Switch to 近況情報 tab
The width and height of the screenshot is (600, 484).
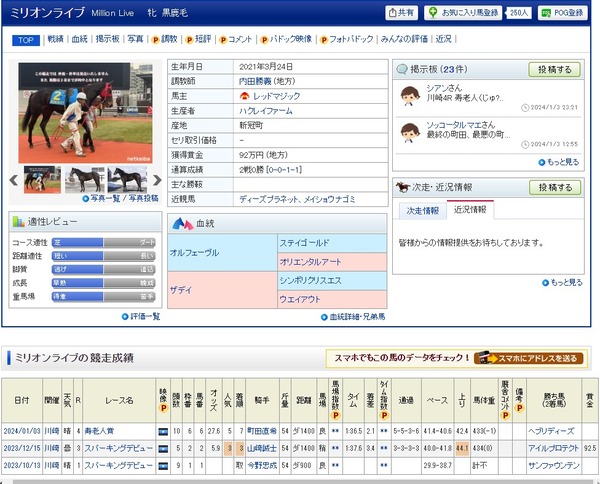pyautogui.click(x=470, y=210)
